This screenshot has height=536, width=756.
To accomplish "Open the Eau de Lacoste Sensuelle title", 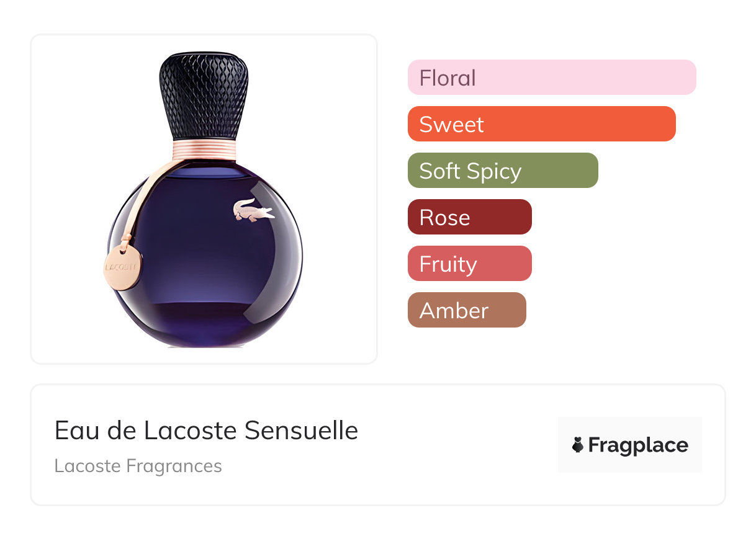I will point(206,431).
